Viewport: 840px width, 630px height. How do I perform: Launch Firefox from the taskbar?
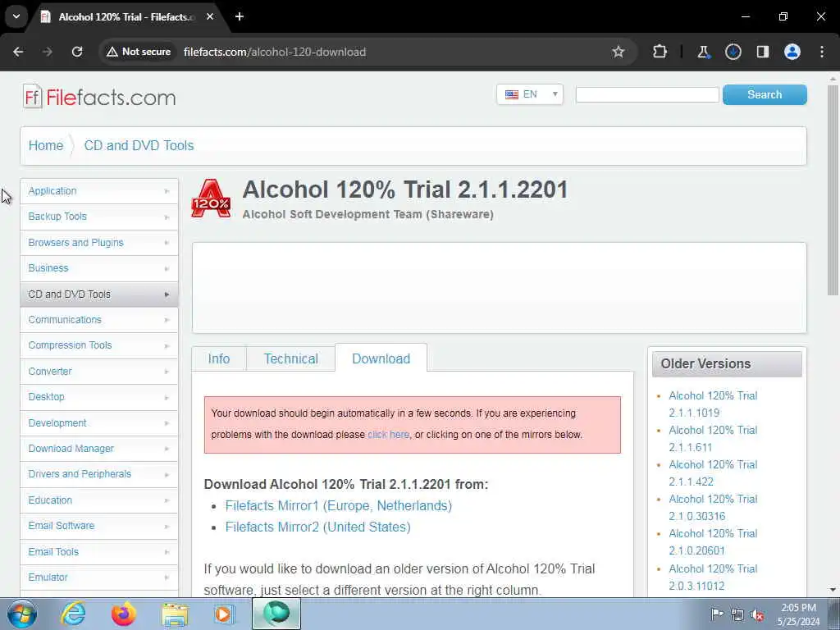tap(124, 614)
